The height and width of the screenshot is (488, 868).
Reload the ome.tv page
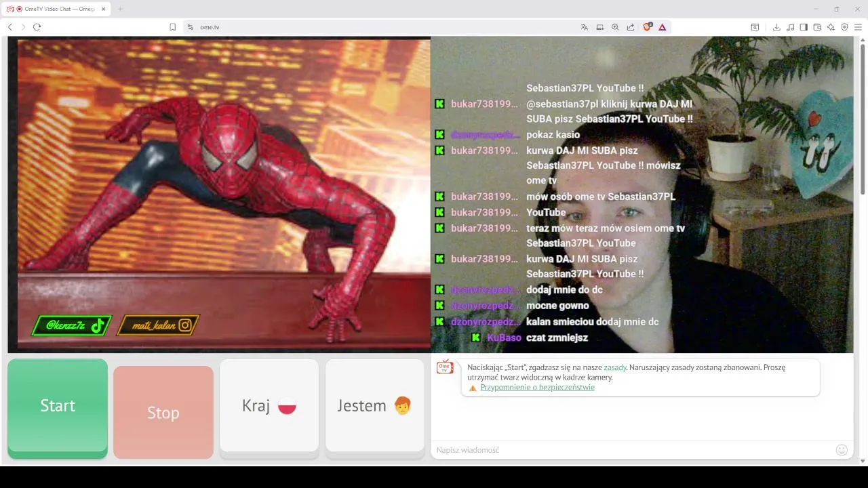click(37, 27)
